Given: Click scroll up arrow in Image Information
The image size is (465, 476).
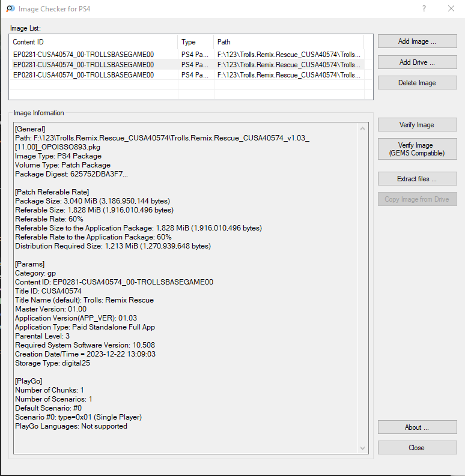Looking at the screenshot, I should 362,128.
